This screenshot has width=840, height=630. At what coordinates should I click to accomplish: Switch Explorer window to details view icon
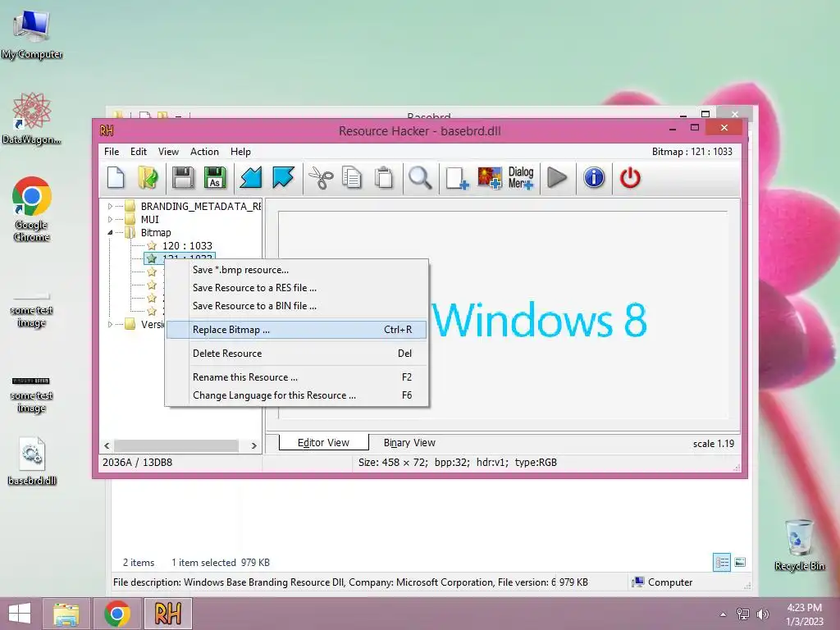click(722, 562)
